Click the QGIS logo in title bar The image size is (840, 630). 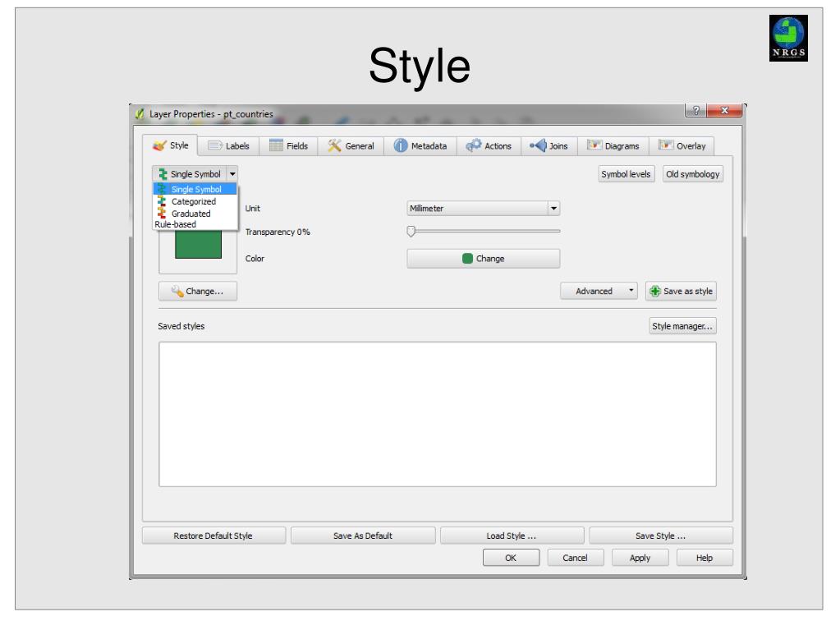coord(138,113)
